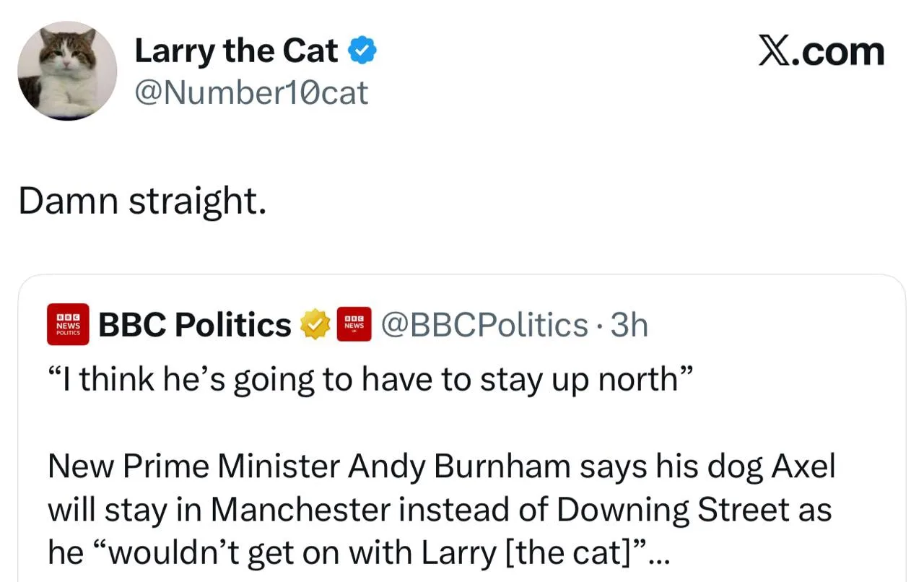Image resolution: width=924 pixels, height=582 pixels.
Task: Click the quote 'I think he's going to have to stay up north'
Action: click(x=370, y=380)
